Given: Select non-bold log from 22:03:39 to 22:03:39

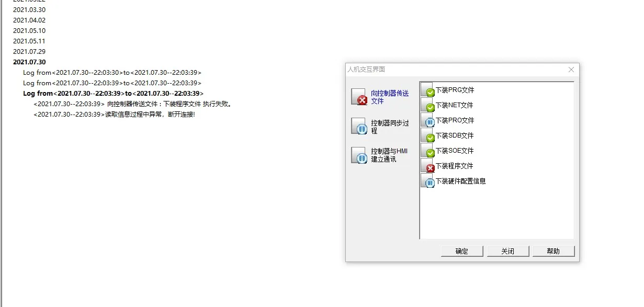Looking at the screenshot, I should point(112,83).
